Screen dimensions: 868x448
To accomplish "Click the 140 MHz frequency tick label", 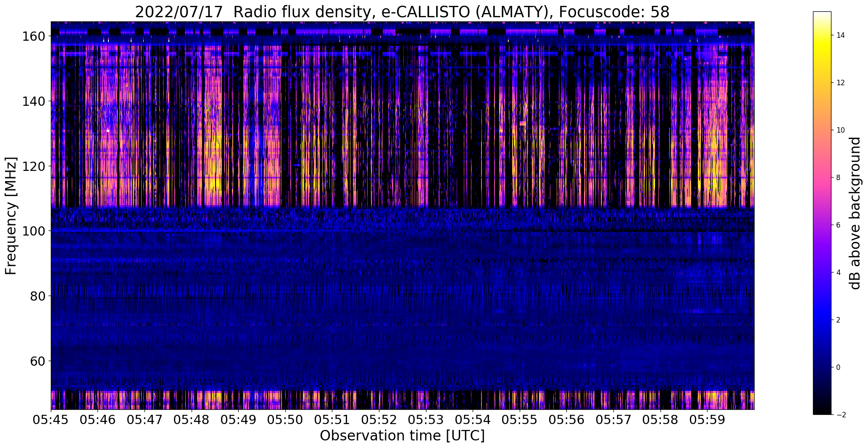I will pos(33,101).
